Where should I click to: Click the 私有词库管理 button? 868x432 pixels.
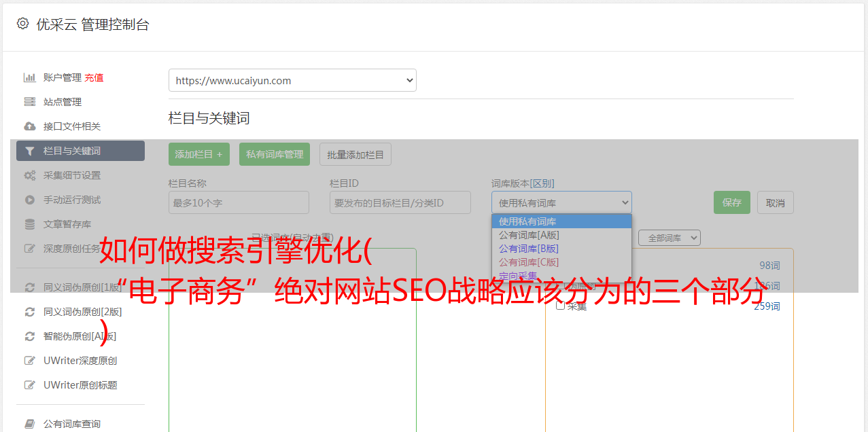pyautogui.click(x=275, y=154)
